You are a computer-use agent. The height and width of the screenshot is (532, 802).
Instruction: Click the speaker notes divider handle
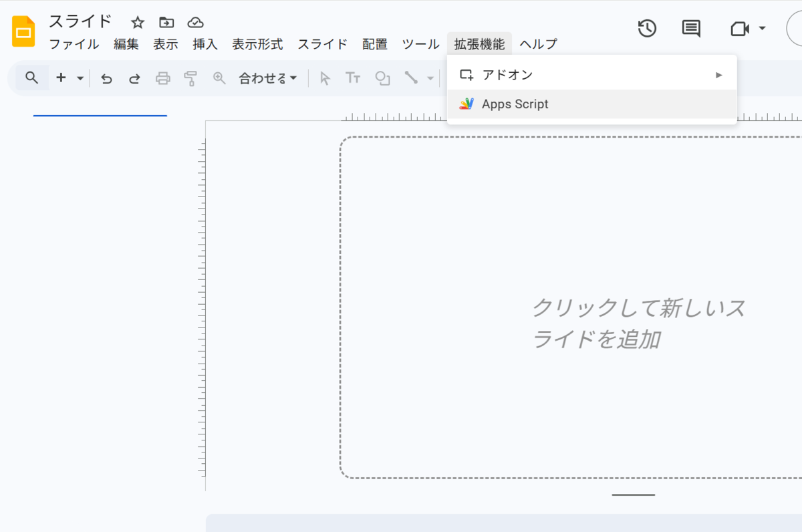[634, 495]
